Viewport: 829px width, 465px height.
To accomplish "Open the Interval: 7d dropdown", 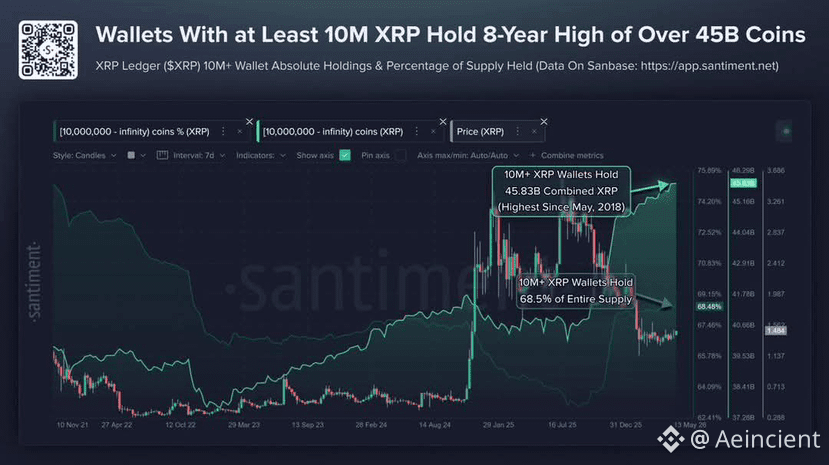I will click(199, 155).
